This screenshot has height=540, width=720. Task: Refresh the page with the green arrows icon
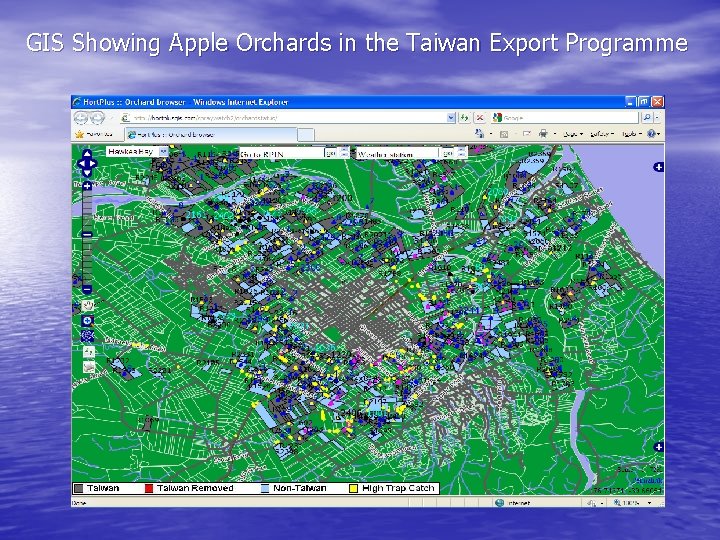pos(464,118)
